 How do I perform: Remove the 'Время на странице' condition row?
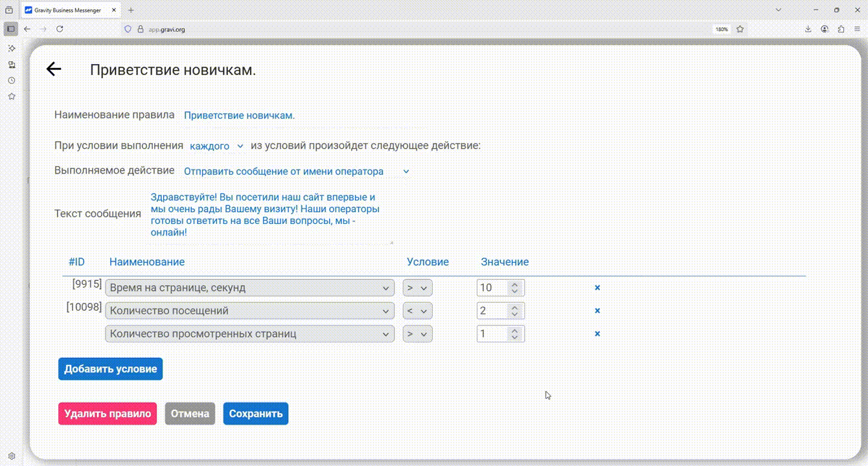point(597,287)
